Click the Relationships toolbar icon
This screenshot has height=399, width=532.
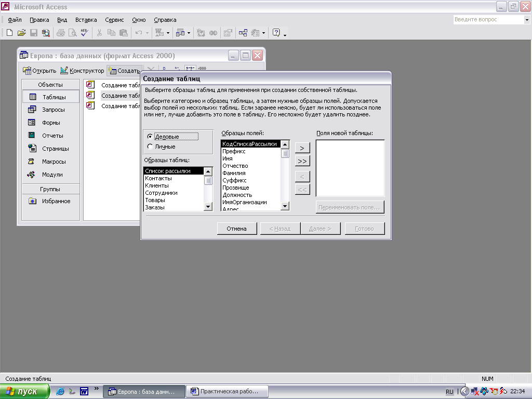243,33
